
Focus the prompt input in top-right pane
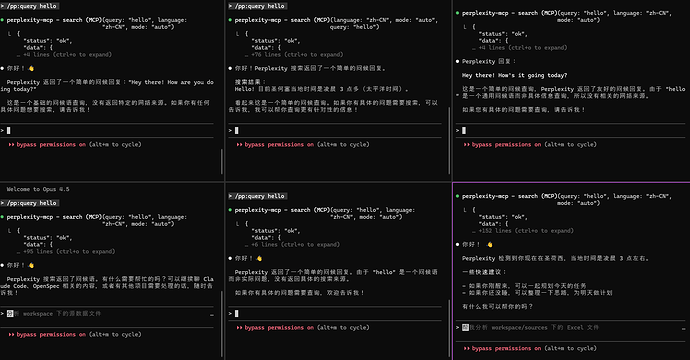(570, 131)
